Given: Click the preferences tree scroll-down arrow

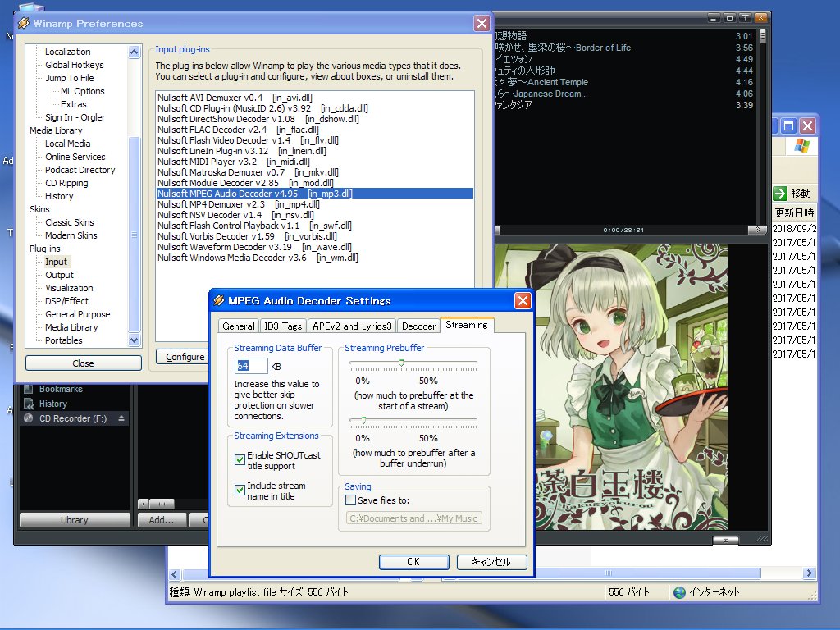Looking at the screenshot, I should 135,340.
